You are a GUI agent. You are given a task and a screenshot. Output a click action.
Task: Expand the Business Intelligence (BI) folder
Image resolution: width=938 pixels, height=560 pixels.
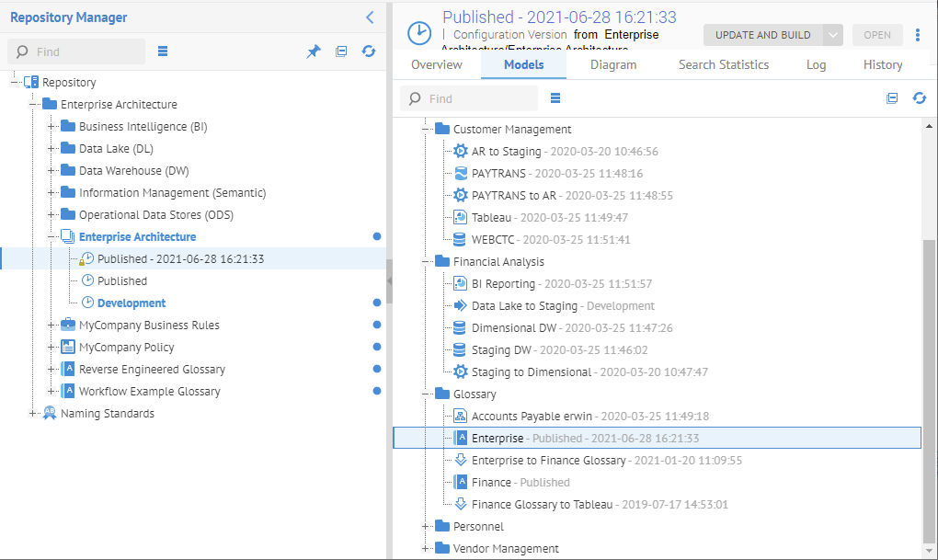coord(52,127)
